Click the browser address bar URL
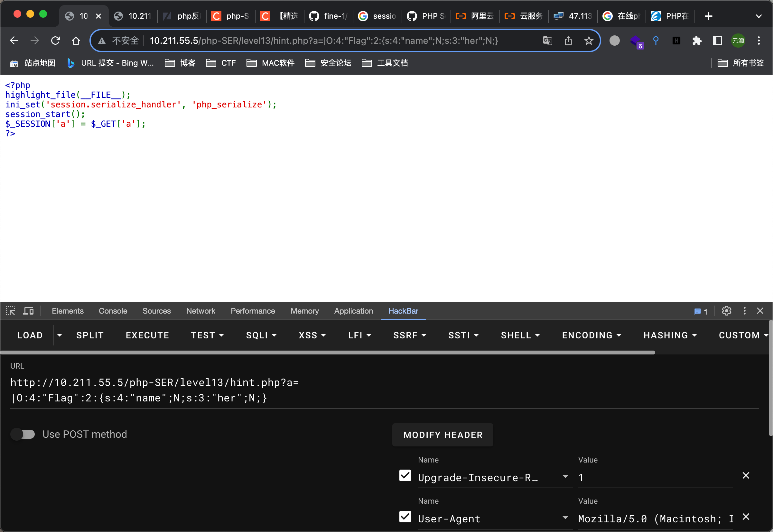The image size is (773, 532). (x=324, y=41)
